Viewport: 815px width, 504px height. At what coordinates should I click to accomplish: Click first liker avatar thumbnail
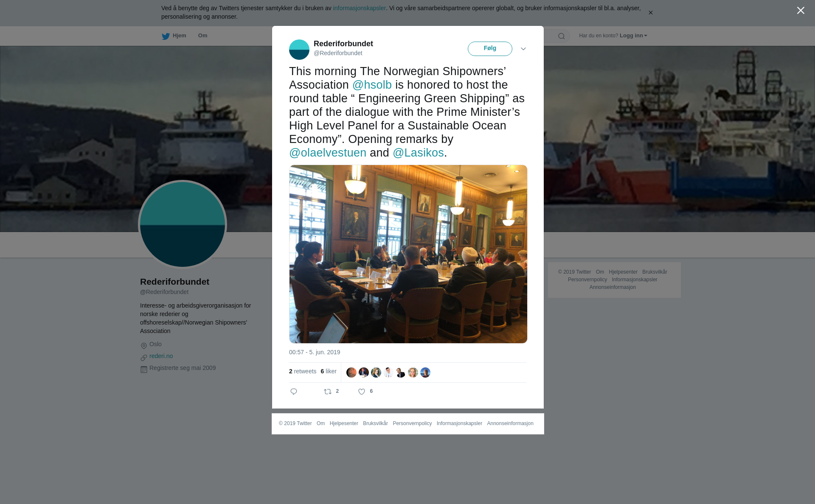(351, 372)
